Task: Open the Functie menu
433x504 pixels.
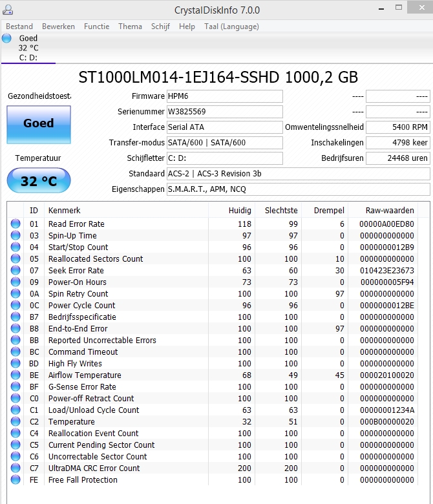Action: coord(96,26)
